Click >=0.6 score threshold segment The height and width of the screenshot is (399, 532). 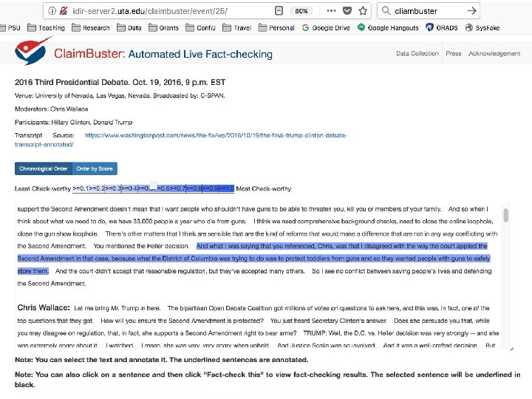tap(162, 188)
